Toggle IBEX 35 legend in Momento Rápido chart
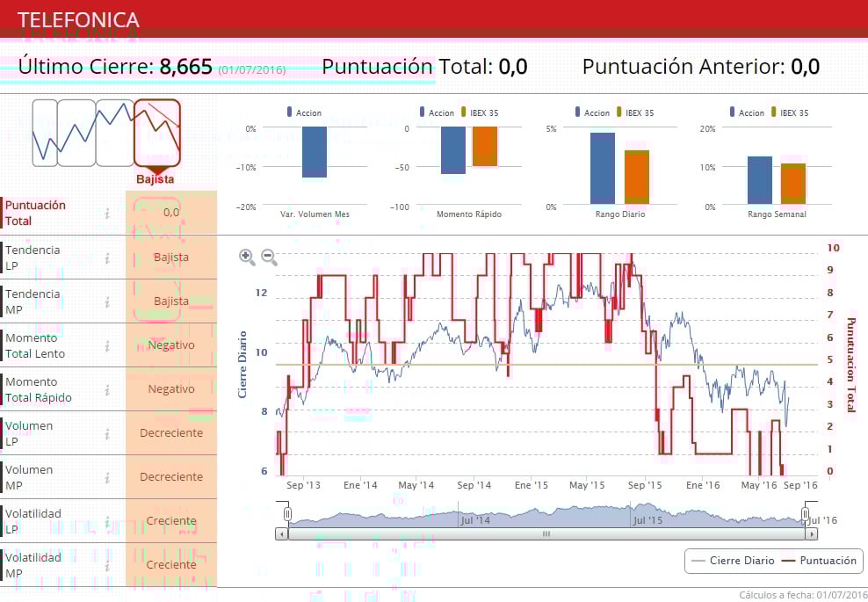The width and height of the screenshot is (868, 602). (480, 112)
